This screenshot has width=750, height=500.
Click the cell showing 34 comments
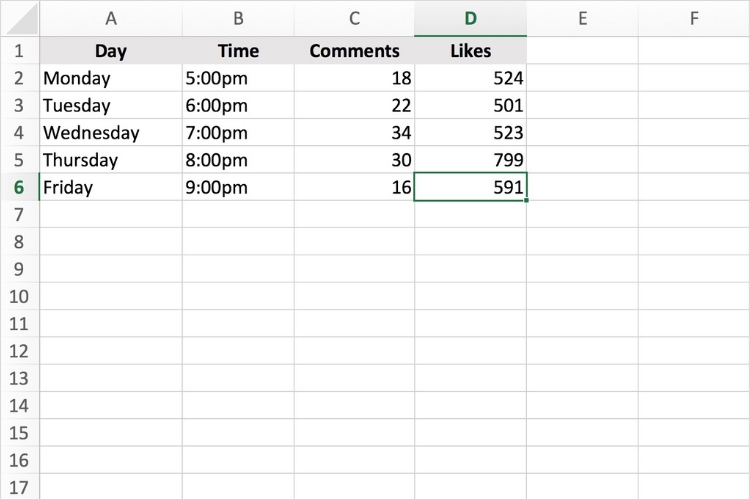point(354,133)
